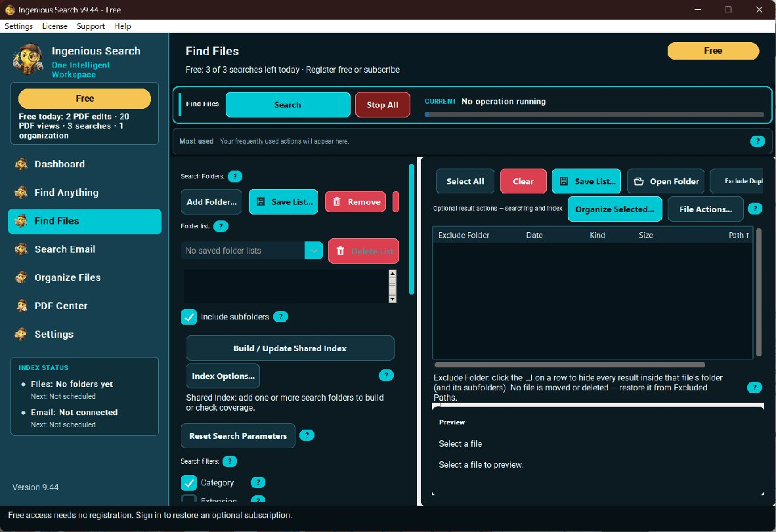Viewport: 776px width, 532px height.
Task: Click Add Folder to add a search folder
Action: point(211,202)
